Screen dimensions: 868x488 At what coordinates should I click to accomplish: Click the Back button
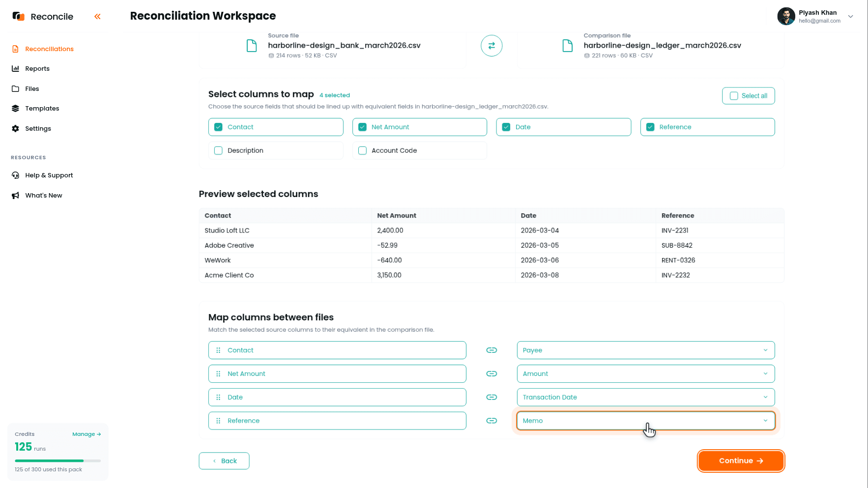[x=224, y=460]
